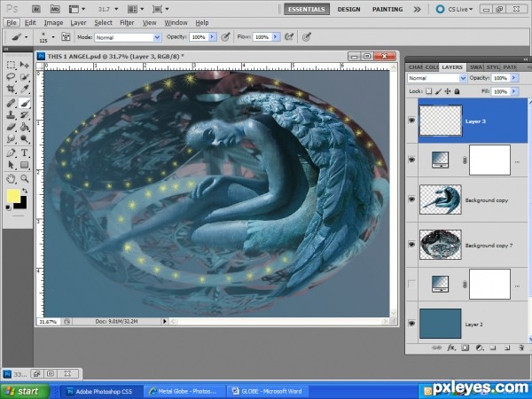Expand more workspaces chevron
The image size is (532, 399).
tap(417, 9)
